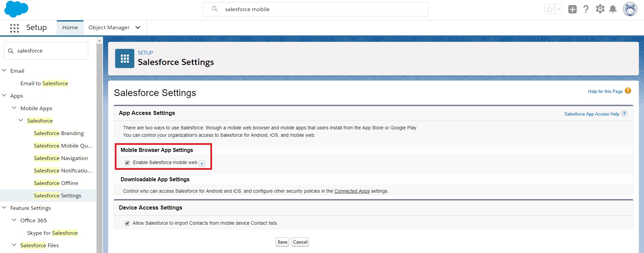Switch to the Object Manager tab
644x253 pixels.
click(109, 28)
